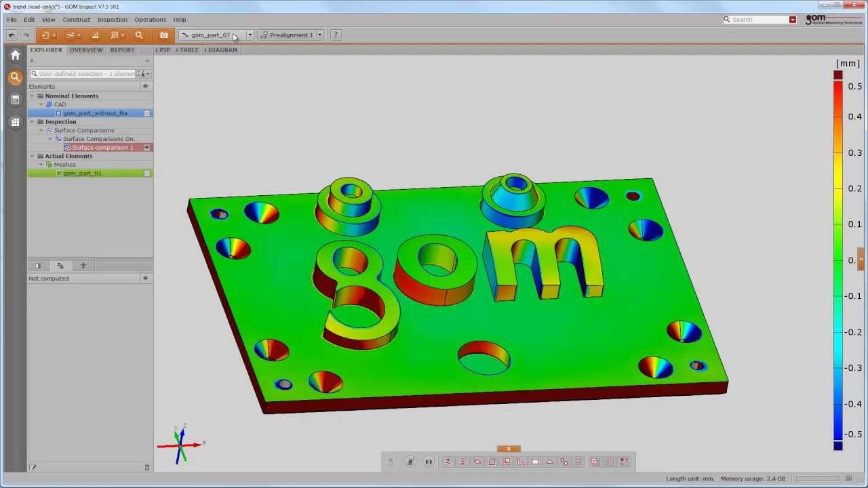Screen dimensions: 868x488
Task: Click the user-defined selection filter field
Action: 82,74
